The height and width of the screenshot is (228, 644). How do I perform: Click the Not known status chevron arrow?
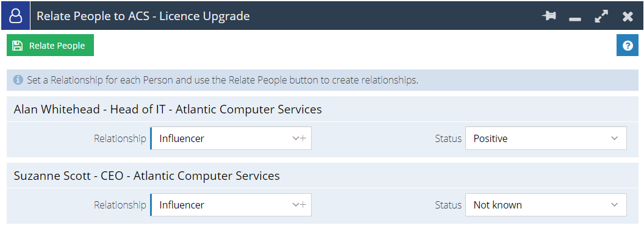click(615, 205)
